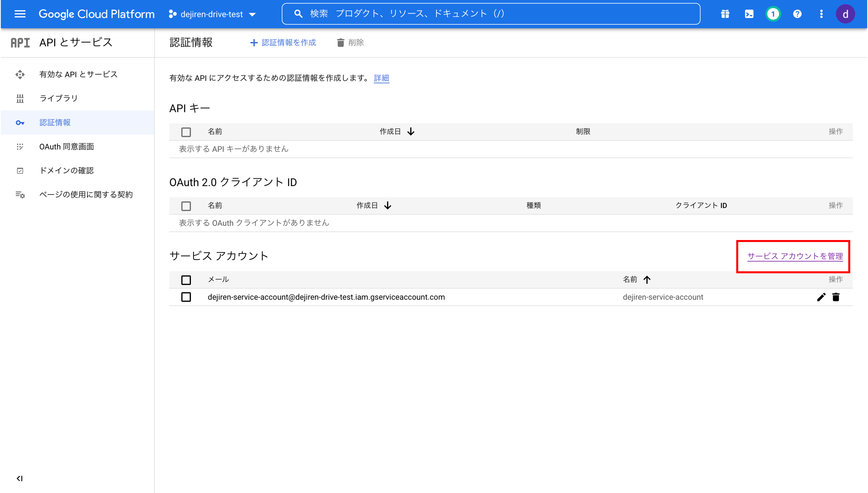Open the hamburger navigation menu

[20, 14]
